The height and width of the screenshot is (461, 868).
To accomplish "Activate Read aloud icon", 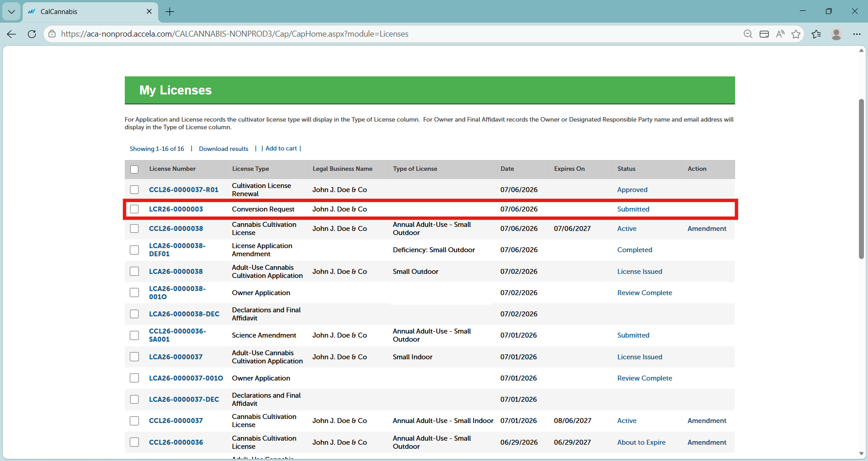I will click(780, 34).
